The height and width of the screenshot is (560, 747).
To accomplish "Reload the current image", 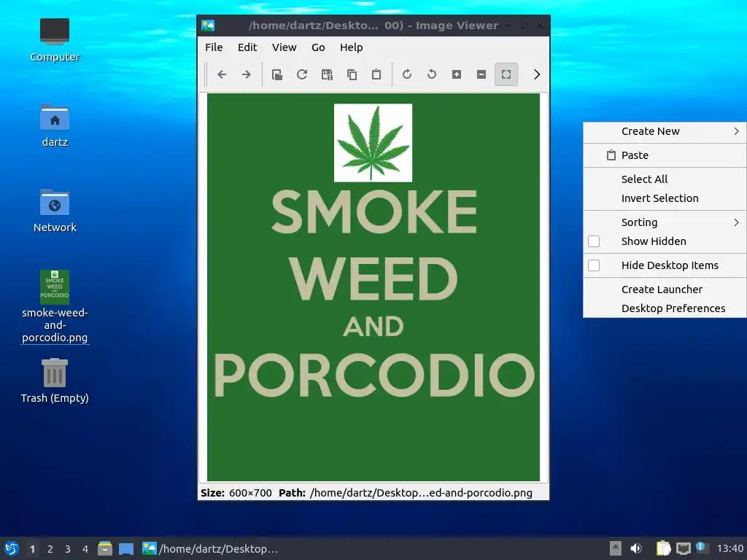I will coord(302,74).
